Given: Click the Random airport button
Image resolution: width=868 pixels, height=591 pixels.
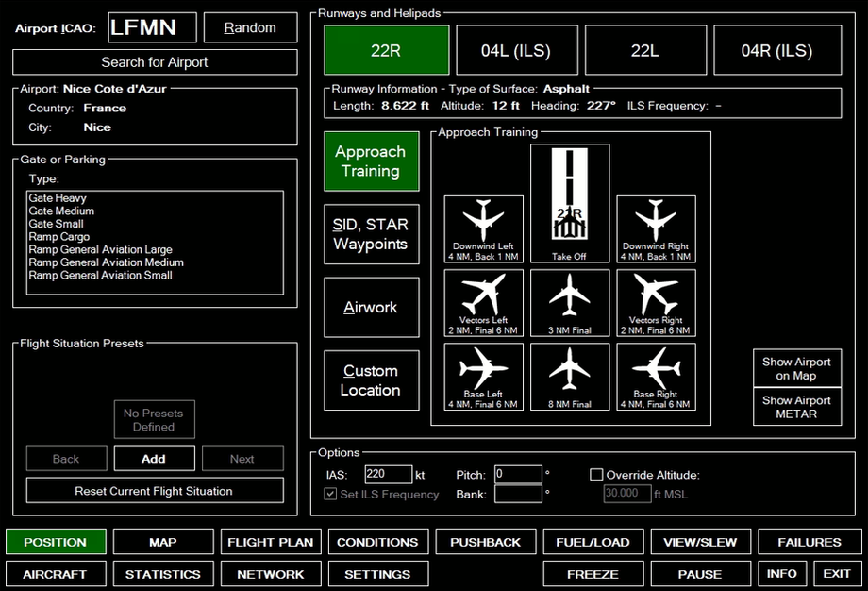Looking at the screenshot, I should coord(250,27).
